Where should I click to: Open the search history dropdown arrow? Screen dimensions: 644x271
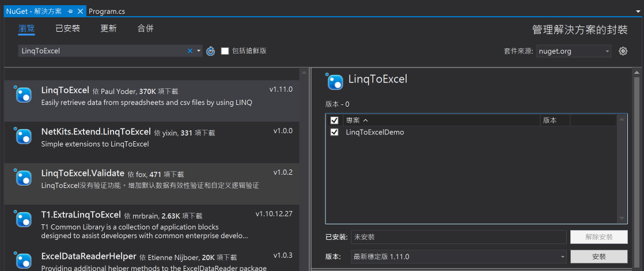coord(199,51)
